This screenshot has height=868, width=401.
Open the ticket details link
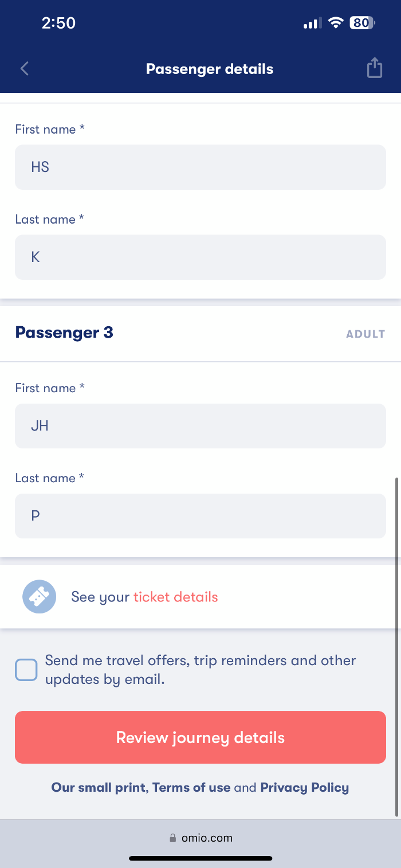[176, 597]
